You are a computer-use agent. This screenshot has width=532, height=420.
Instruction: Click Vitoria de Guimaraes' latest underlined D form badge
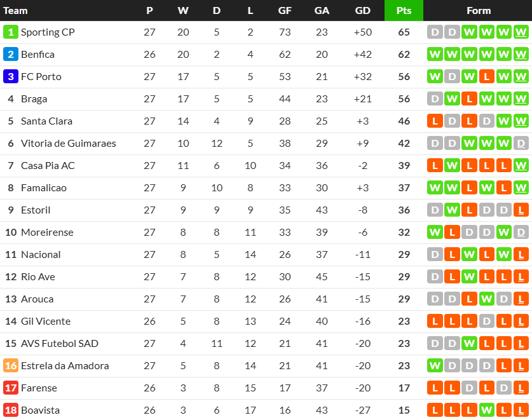click(521, 144)
